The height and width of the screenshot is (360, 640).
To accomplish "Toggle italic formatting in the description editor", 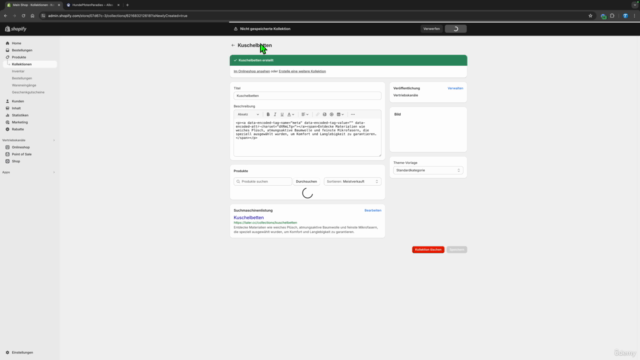I will 275,114.
